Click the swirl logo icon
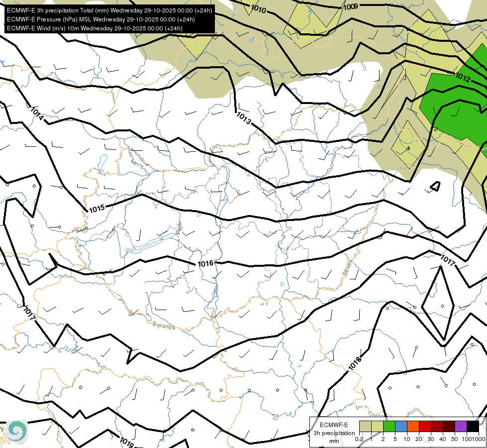This screenshot has height=448, width=487. point(17,431)
